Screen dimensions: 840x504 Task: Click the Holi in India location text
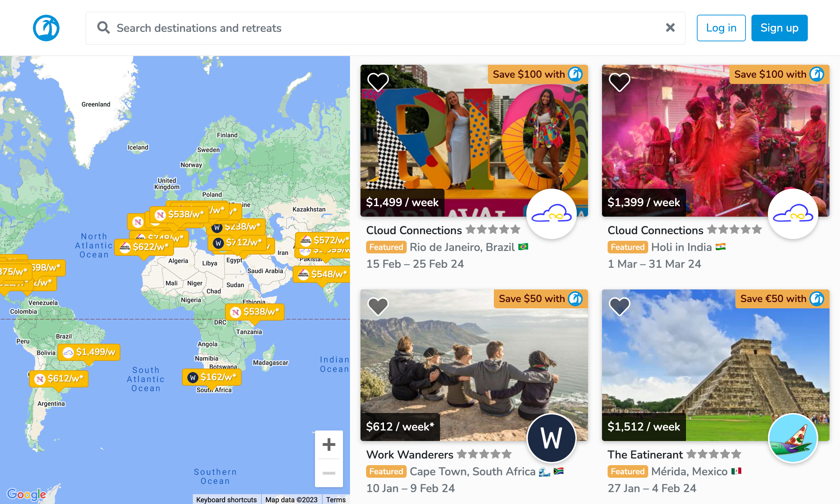(x=681, y=247)
